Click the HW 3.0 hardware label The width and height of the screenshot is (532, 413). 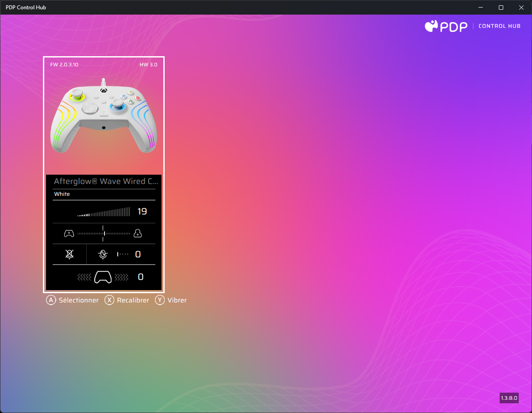tap(148, 65)
